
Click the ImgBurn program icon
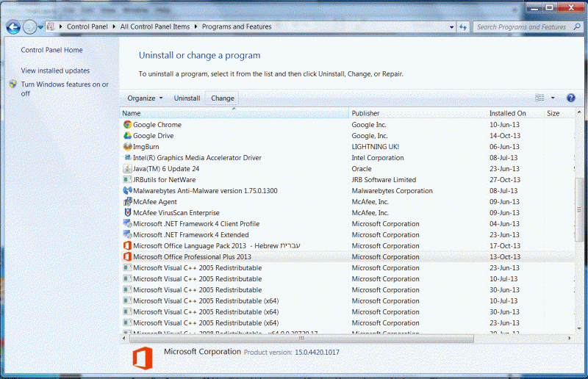[x=127, y=147]
